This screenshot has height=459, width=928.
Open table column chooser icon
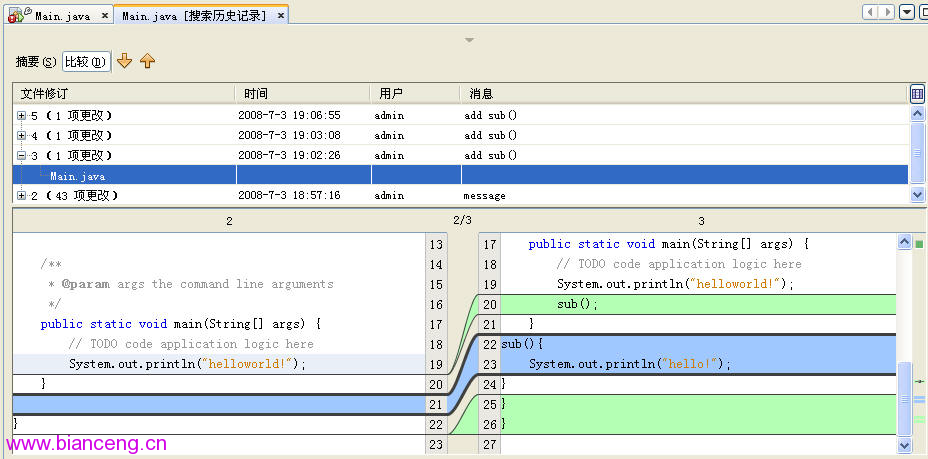click(x=917, y=93)
